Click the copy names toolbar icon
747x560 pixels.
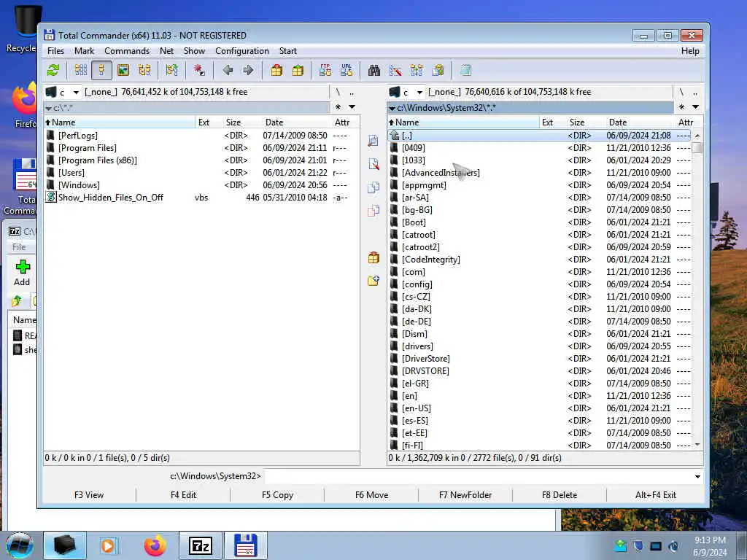coord(438,71)
